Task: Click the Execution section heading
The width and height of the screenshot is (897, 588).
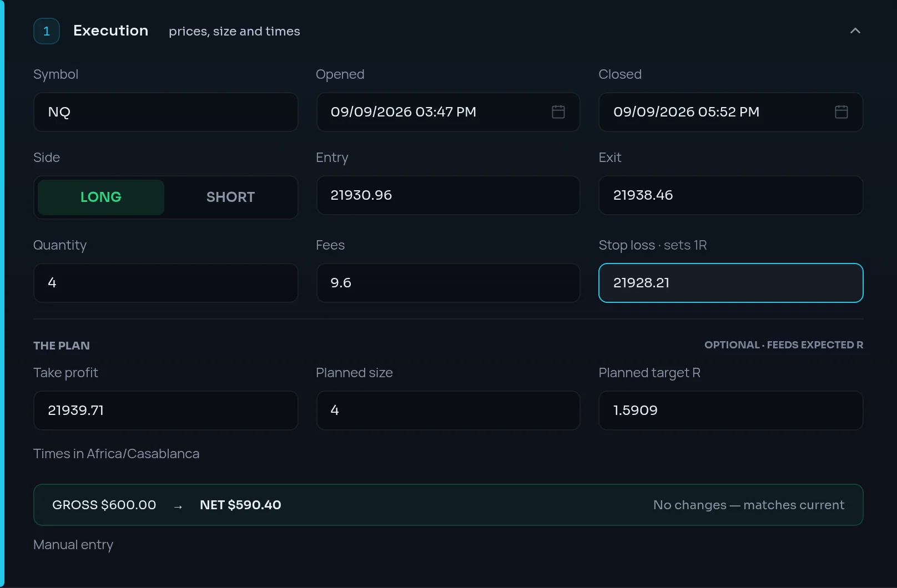Action: tap(111, 31)
